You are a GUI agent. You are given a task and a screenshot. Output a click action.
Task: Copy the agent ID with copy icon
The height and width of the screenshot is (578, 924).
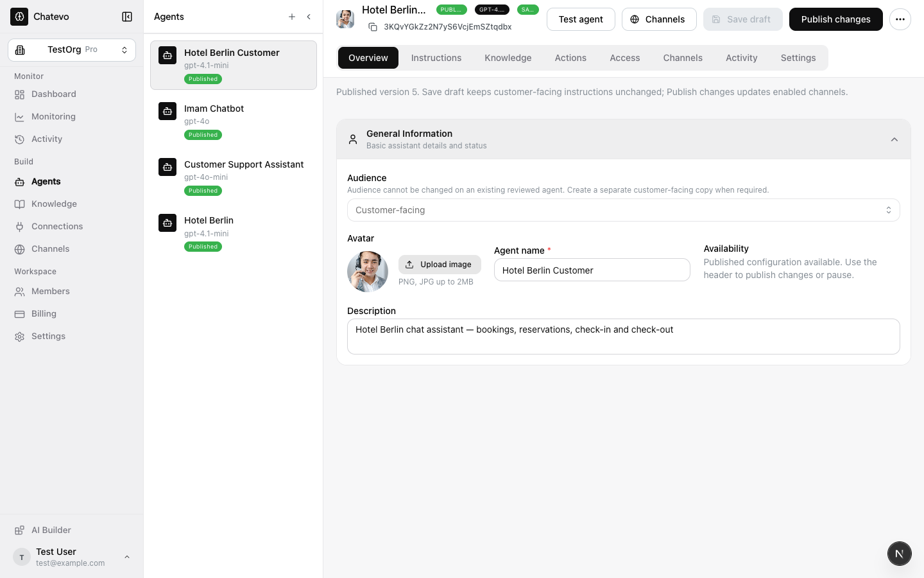[373, 27]
